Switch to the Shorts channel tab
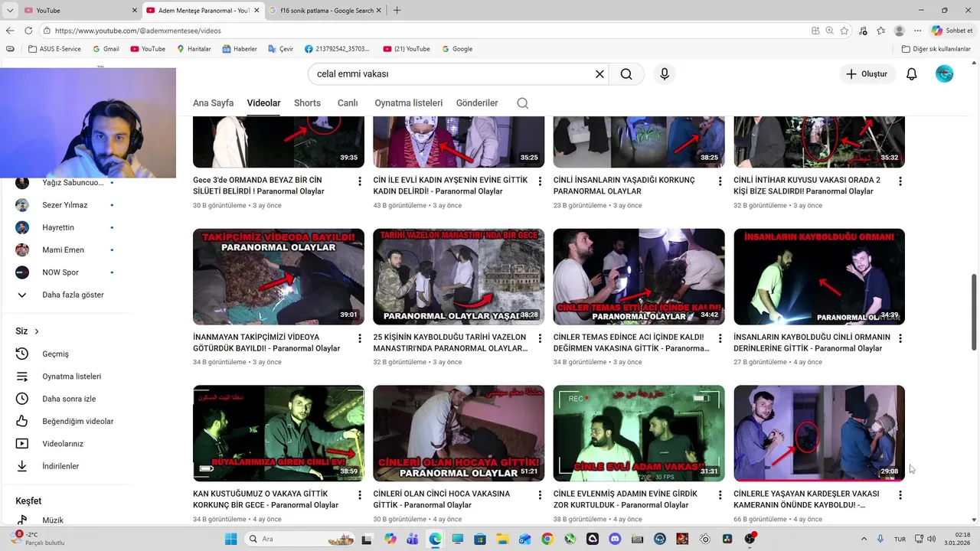980x551 pixels. click(307, 103)
